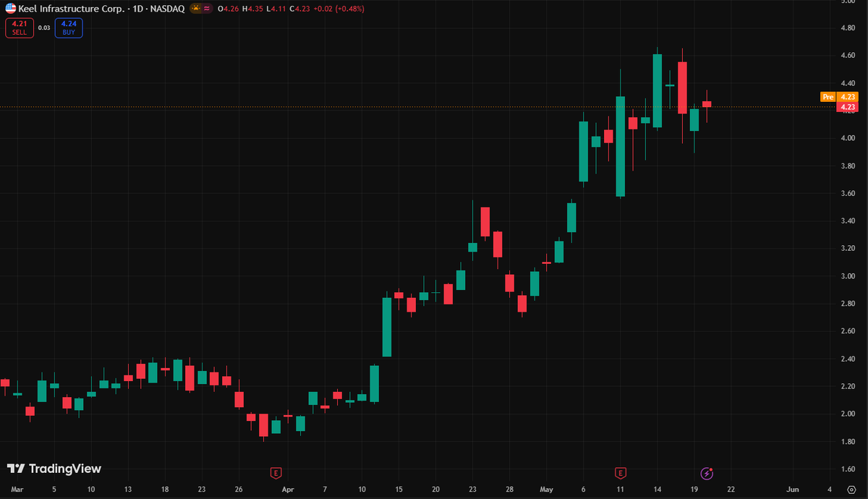This screenshot has width=868, height=499.
Task: Click the May label on time axis
Action: click(546, 490)
